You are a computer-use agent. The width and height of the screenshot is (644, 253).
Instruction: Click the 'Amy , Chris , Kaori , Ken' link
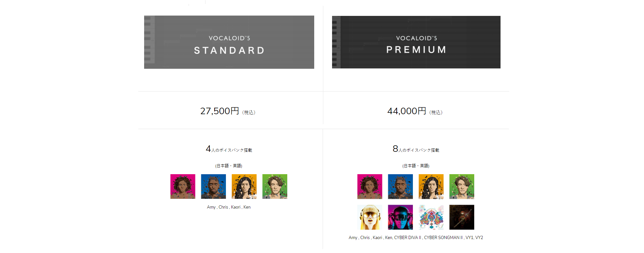click(x=229, y=207)
